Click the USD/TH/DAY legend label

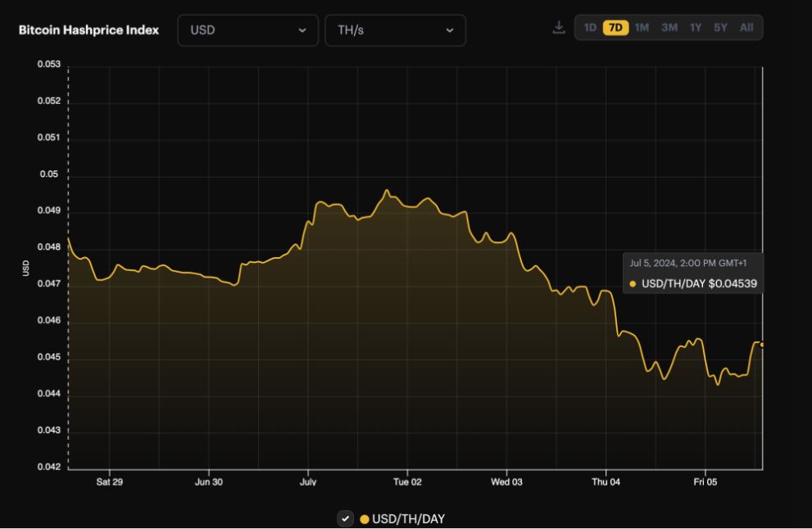tap(409, 519)
